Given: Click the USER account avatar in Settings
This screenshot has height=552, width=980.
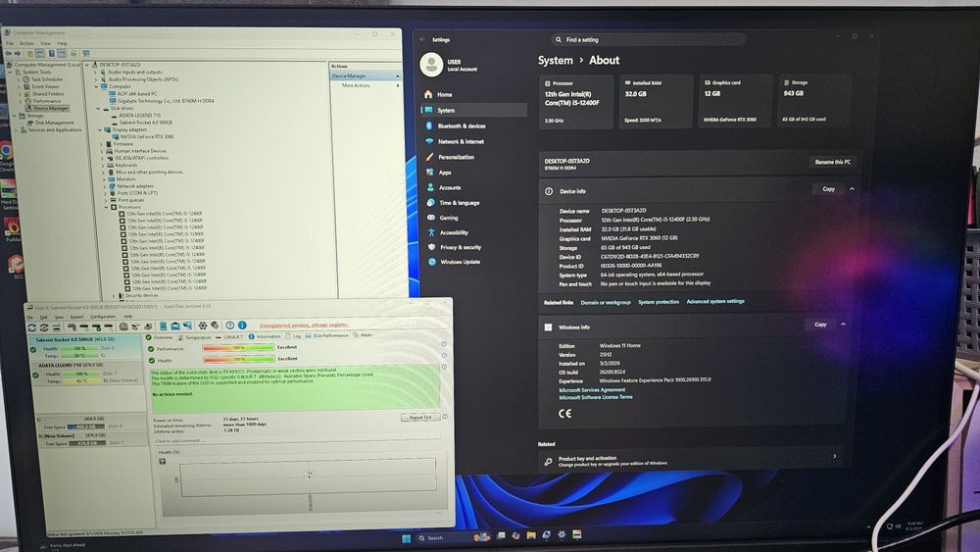Looking at the screenshot, I should [431, 65].
